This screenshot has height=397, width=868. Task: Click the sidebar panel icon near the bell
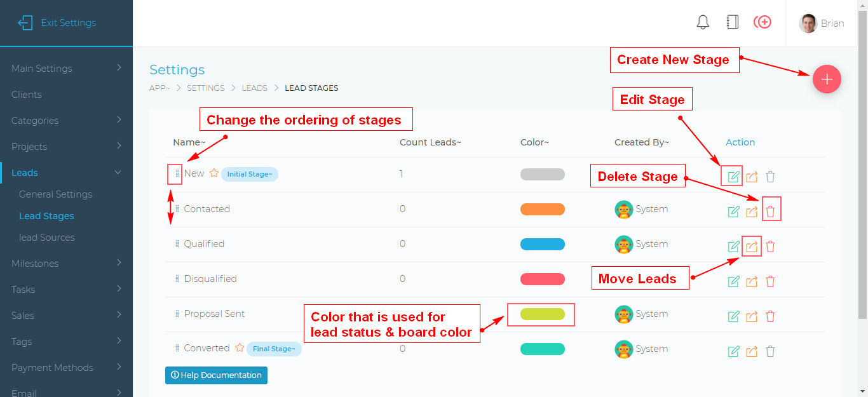click(x=732, y=21)
